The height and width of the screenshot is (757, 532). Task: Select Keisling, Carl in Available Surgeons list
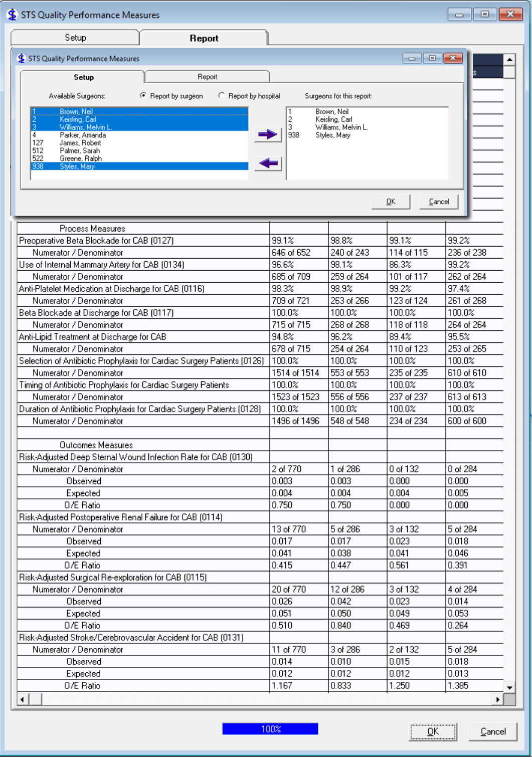coord(139,119)
